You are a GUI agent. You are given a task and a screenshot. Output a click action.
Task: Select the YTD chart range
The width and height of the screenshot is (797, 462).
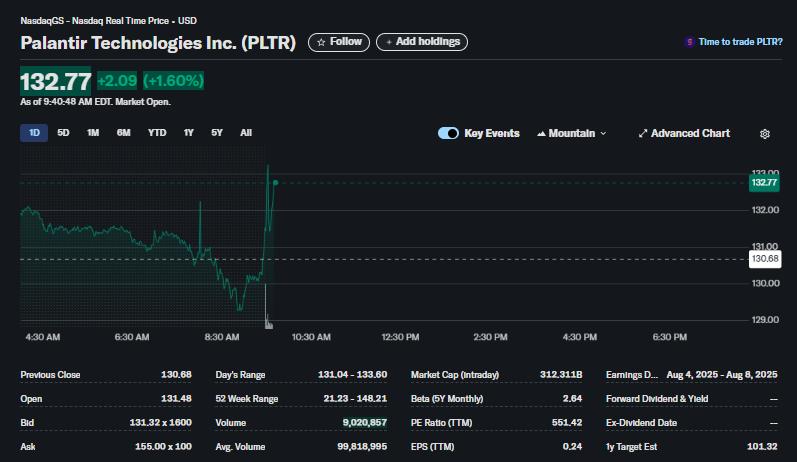(x=157, y=133)
